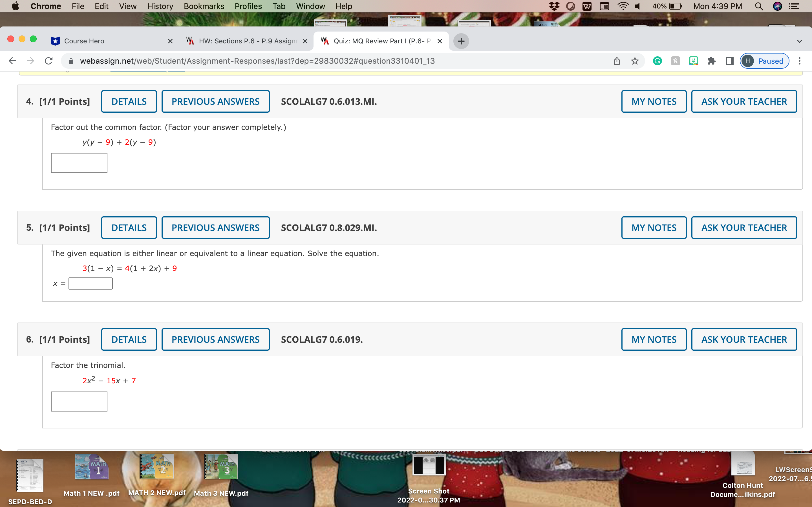Click ASK YOUR TEACHER on question 6

coord(743,339)
